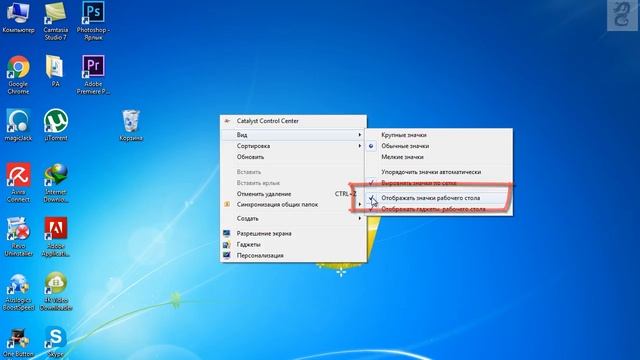Select Auslogics BoostSpeed desktop icon
Screen dimensions: 640x360
pyautogui.click(x=18, y=291)
